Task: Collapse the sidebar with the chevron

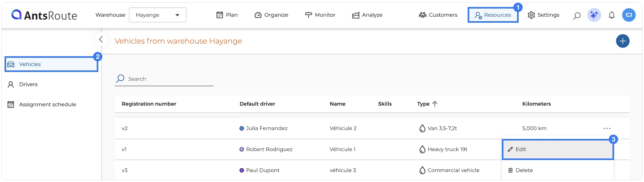Action: pyautogui.click(x=101, y=39)
